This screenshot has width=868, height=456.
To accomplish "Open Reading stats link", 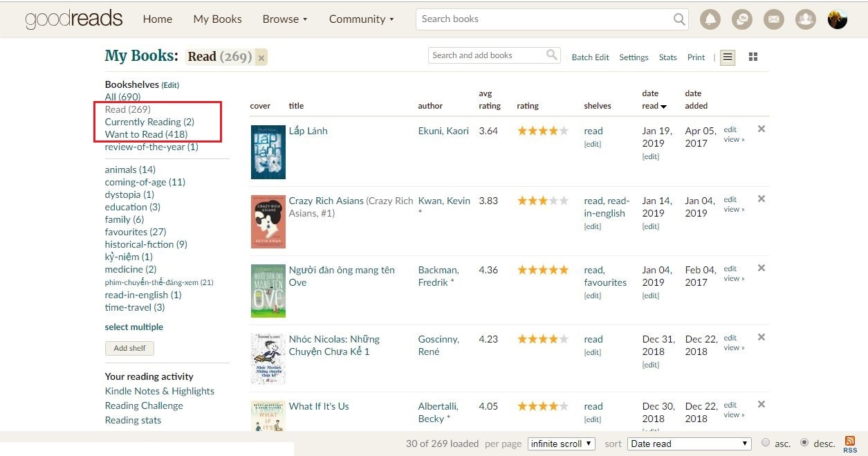I will [x=133, y=420].
